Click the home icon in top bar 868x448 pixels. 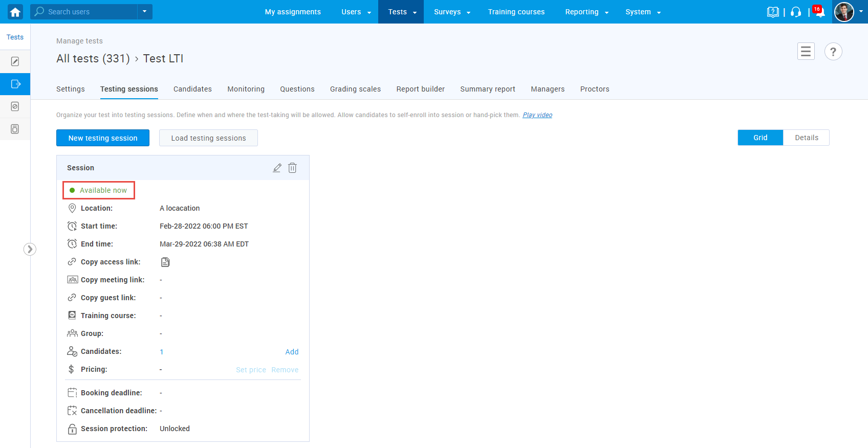click(15, 12)
